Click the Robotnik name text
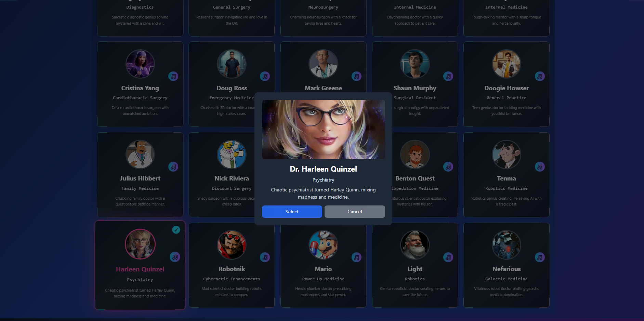This screenshot has width=644, height=321. pyautogui.click(x=232, y=269)
